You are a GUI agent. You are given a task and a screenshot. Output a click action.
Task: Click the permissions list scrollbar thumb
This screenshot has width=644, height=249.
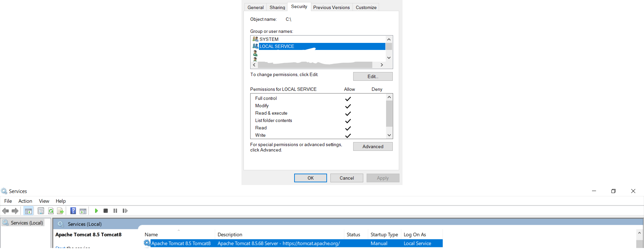389,114
